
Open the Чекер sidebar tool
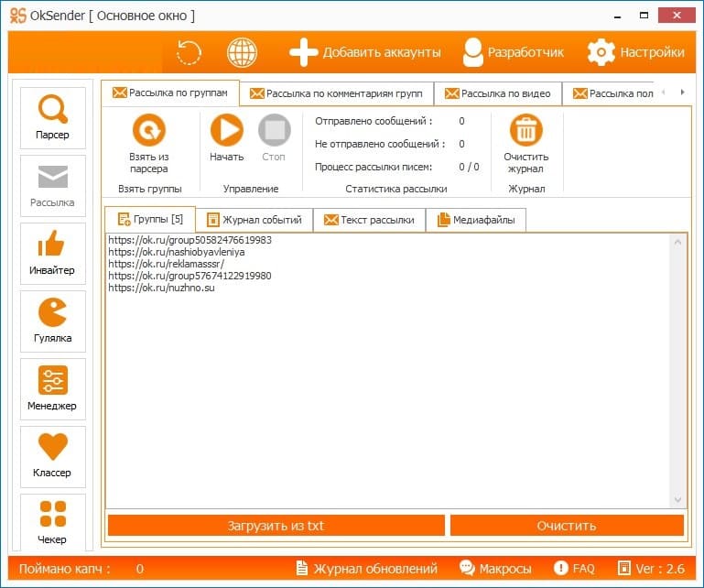pos(52,522)
